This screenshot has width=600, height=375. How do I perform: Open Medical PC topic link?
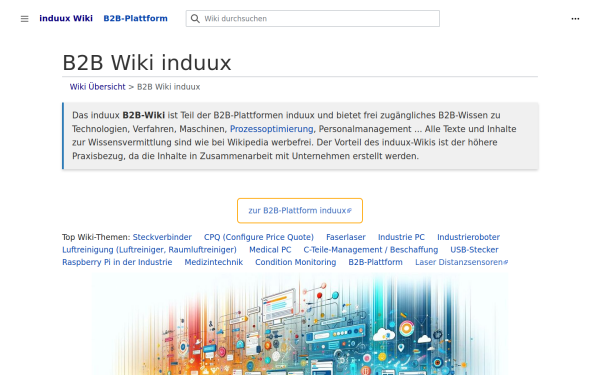[270, 250]
